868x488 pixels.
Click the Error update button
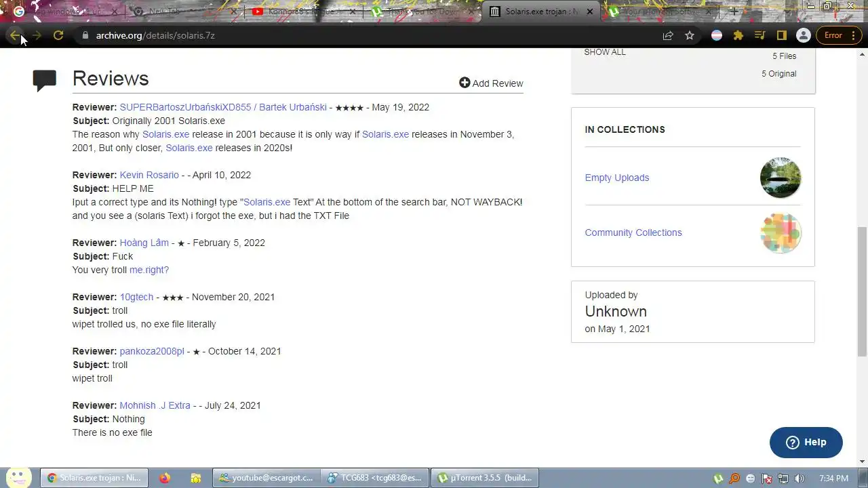[x=838, y=35]
